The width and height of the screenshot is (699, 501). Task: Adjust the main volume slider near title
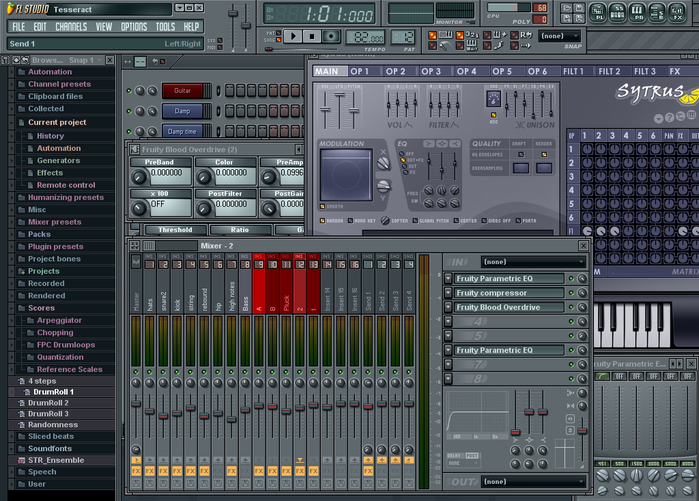(x=233, y=13)
